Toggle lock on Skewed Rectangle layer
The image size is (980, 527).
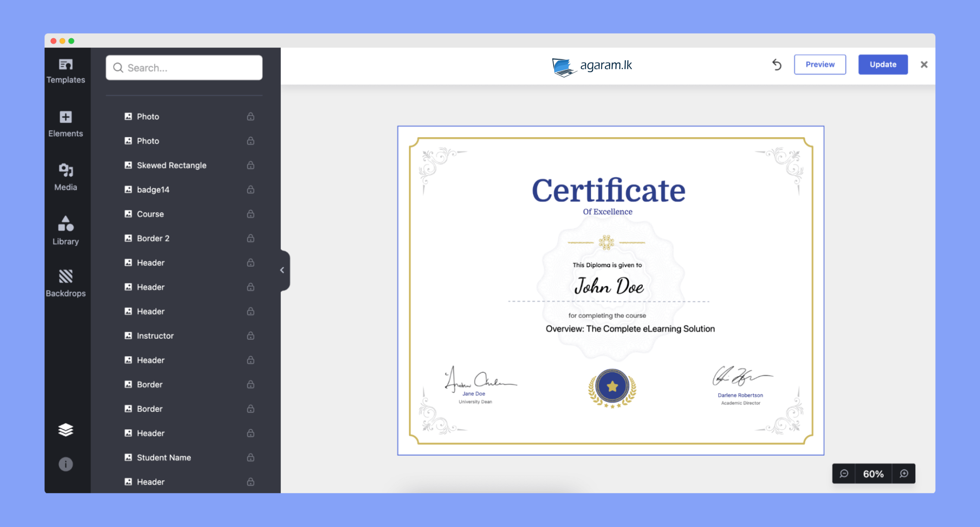[x=250, y=165]
